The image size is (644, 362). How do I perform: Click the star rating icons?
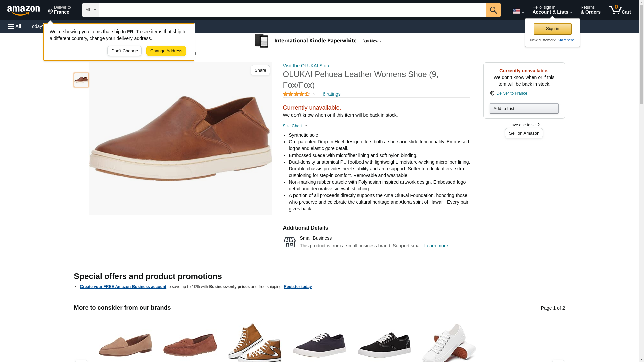[296, 94]
